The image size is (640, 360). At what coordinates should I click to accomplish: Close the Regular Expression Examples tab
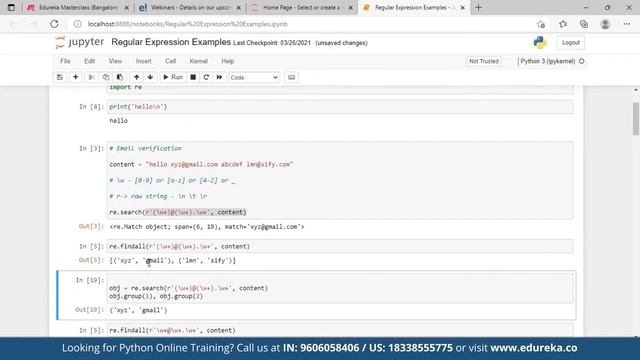[462, 8]
